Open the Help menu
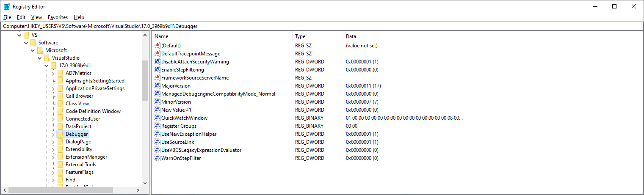The width and height of the screenshot is (644, 195). [x=79, y=17]
